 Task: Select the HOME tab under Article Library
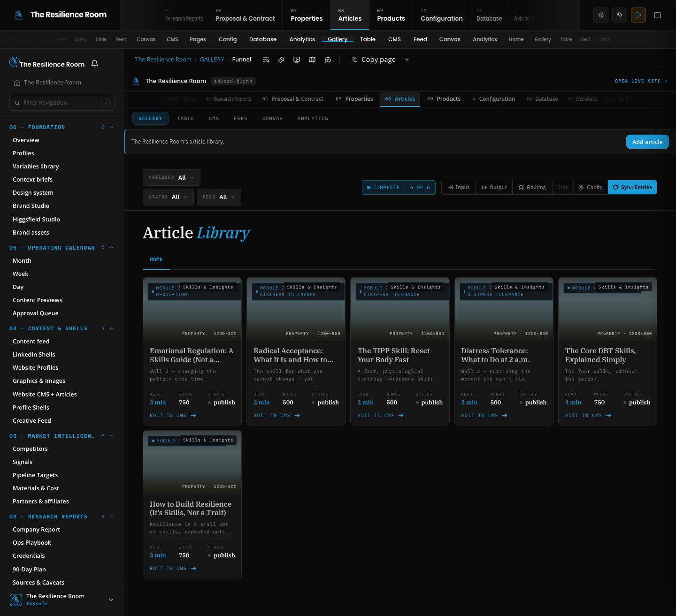coord(156,260)
